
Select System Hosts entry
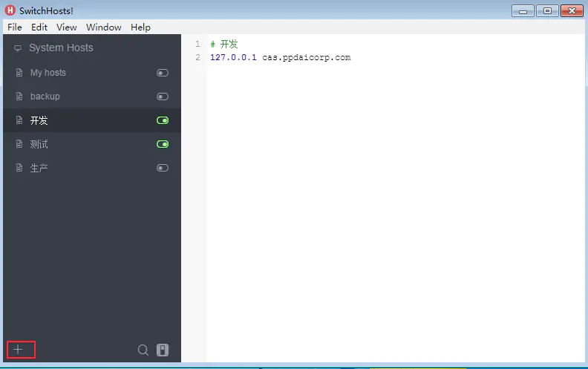click(92, 48)
